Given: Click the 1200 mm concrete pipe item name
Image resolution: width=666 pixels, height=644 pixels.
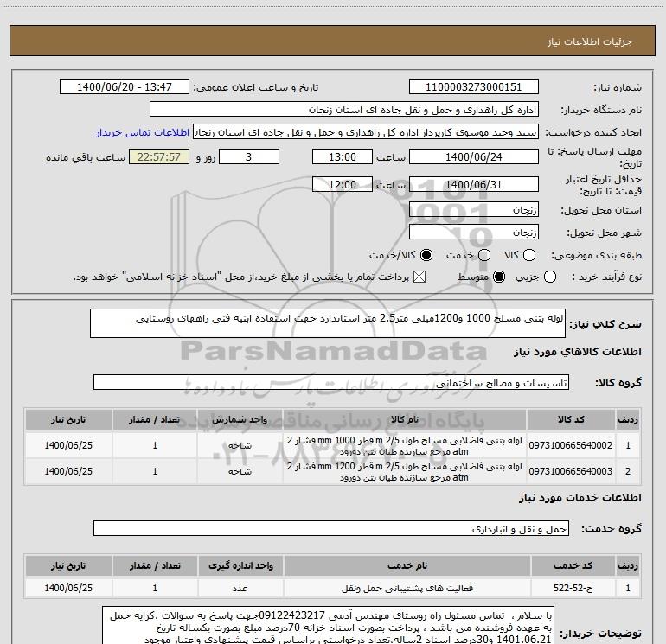Looking at the screenshot, I should (x=405, y=472).
